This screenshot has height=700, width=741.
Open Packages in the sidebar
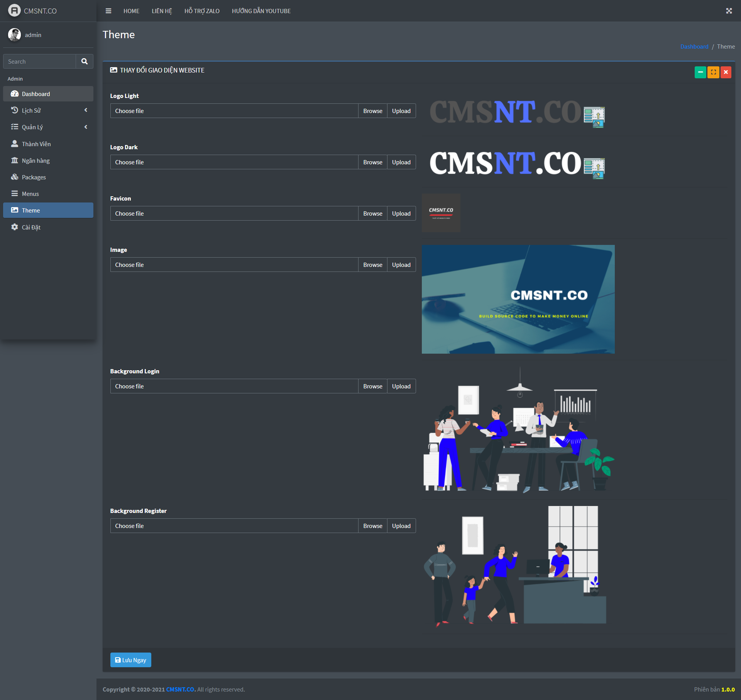(34, 177)
